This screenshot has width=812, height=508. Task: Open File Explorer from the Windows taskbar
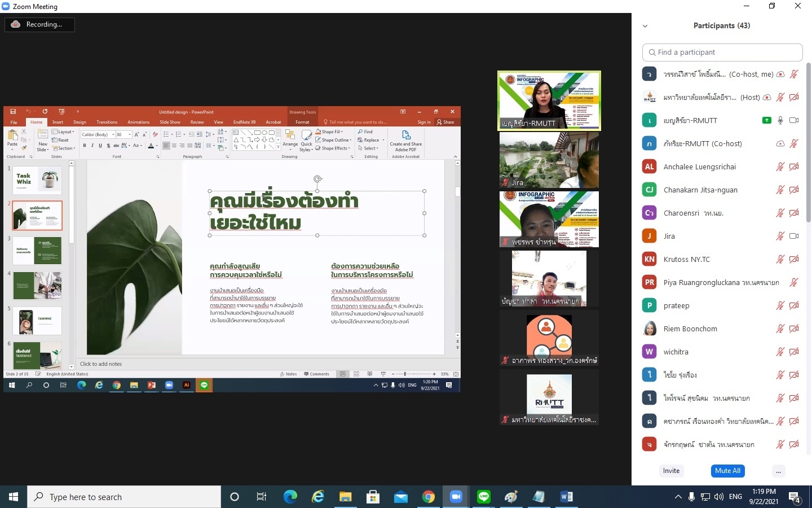click(x=345, y=497)
